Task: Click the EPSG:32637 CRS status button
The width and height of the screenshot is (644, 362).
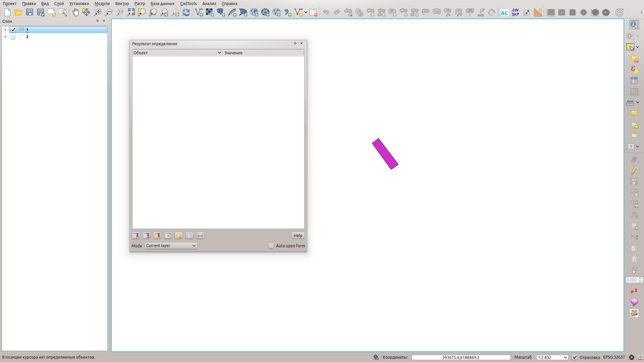Action: 614,357
